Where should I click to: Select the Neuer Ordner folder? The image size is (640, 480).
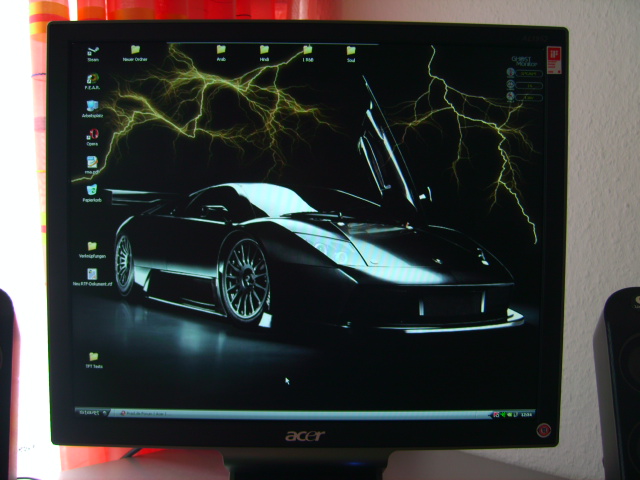click(135, 49)
